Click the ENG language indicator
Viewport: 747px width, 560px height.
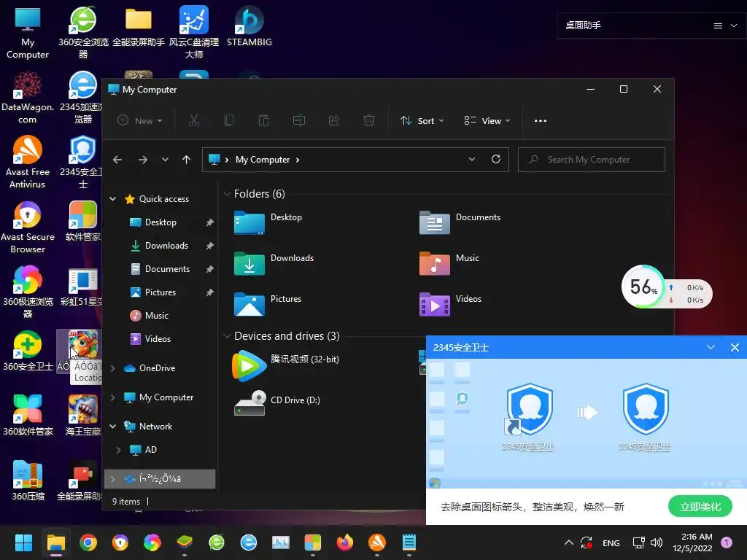click(x=611, y=542)
